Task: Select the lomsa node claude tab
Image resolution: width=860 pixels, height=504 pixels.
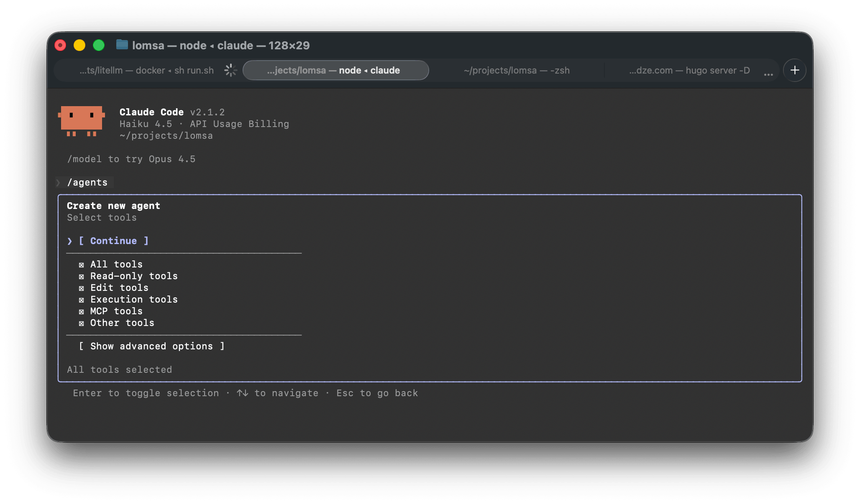Action: tap(335, 70)
